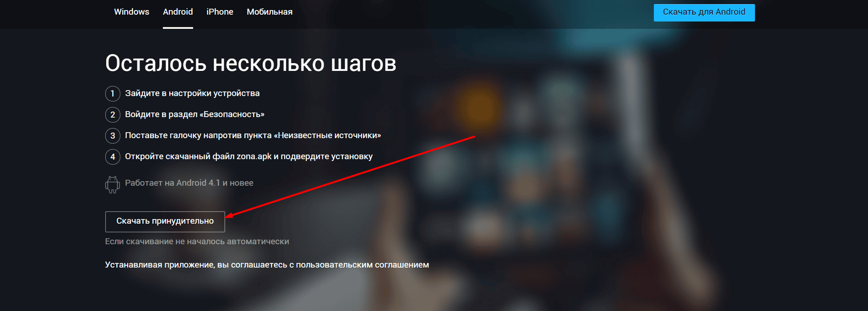Click the blue Скачать для Android button
The height and width of the screenshot is (311, 868).
pos(704,12)
